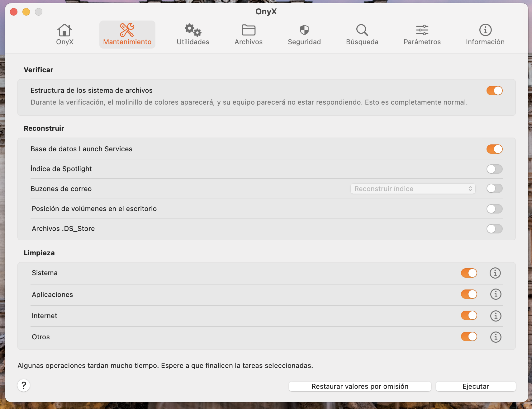Click the Otros row label
Viewport: 532px width, 409px height.
click(x=41, y=337)
